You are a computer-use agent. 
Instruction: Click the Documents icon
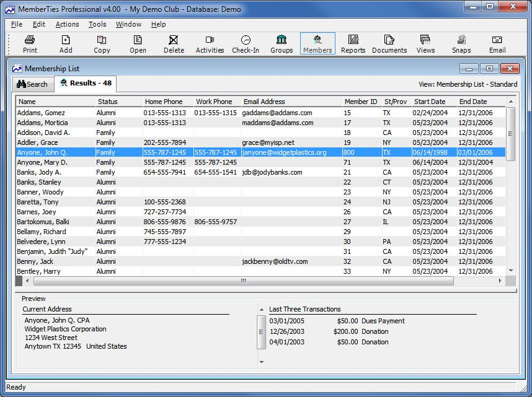click(x=389, y=43)
